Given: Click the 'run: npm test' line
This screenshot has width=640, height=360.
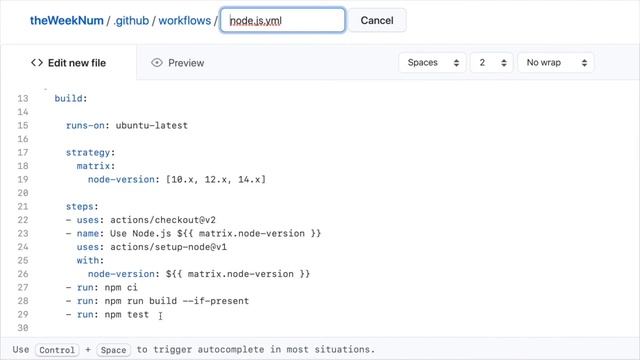Looking at the screenshot, I should [x=107, y=314].
